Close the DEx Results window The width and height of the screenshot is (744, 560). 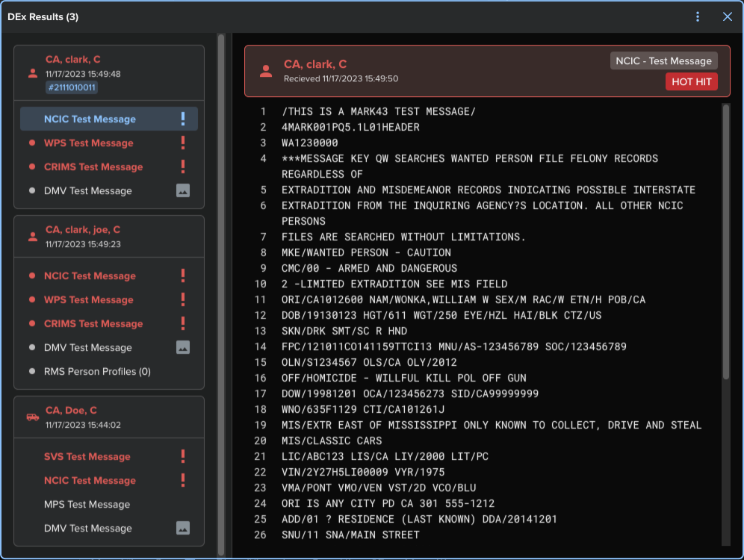[727, 16]
